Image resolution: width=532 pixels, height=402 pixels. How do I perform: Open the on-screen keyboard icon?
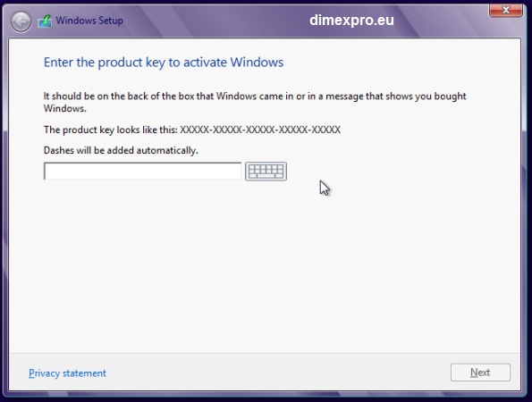point(266,172)
